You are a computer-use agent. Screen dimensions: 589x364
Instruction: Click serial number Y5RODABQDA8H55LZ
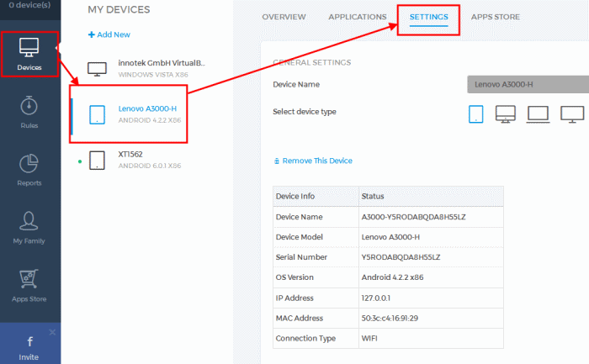click(401, 257)
